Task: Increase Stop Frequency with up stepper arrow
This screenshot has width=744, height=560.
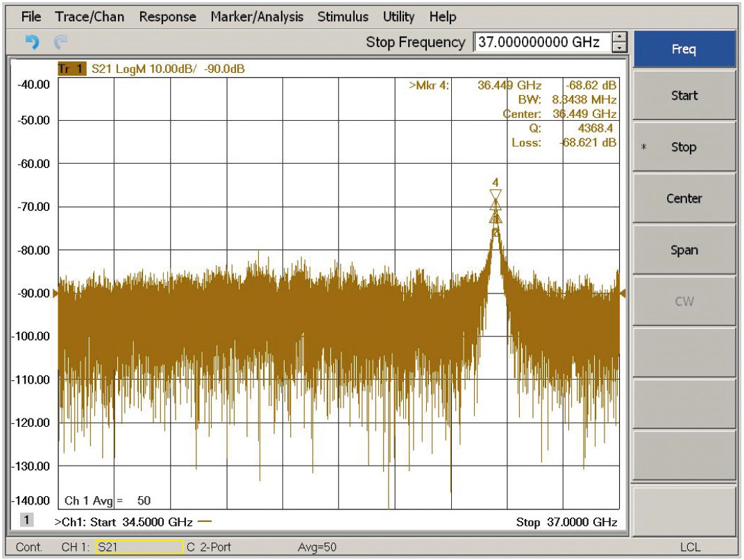Action: tap(620, 37)
